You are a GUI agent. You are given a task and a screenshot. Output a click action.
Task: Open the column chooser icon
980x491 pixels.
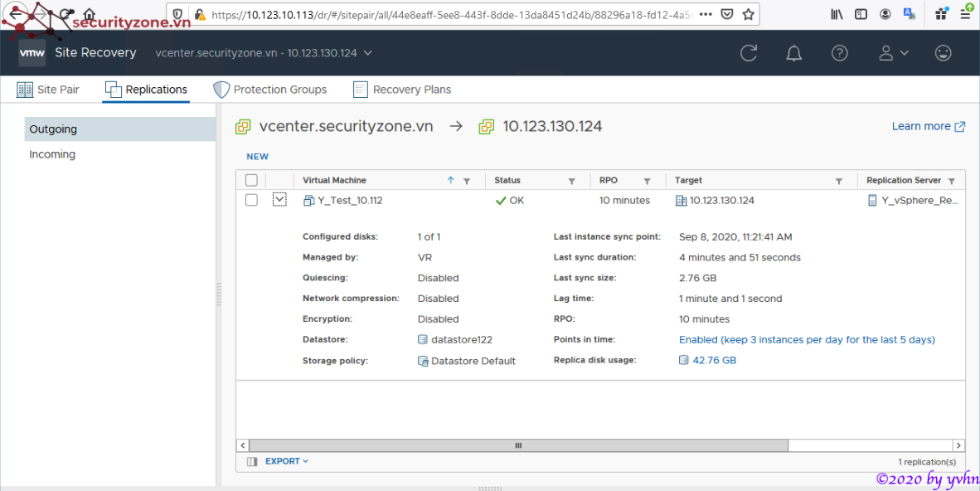252,462
